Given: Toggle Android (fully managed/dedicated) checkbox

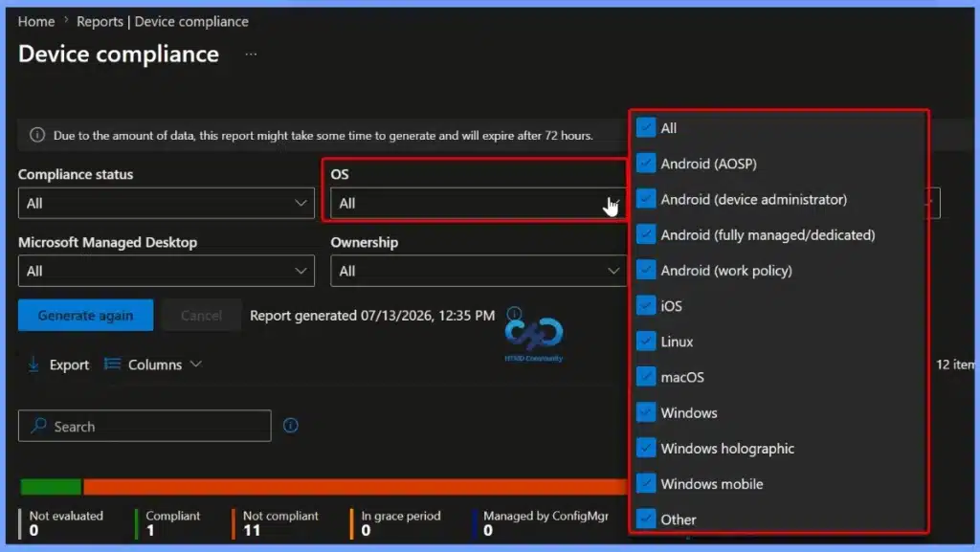Looking at the screenshot, I should 646,234.
